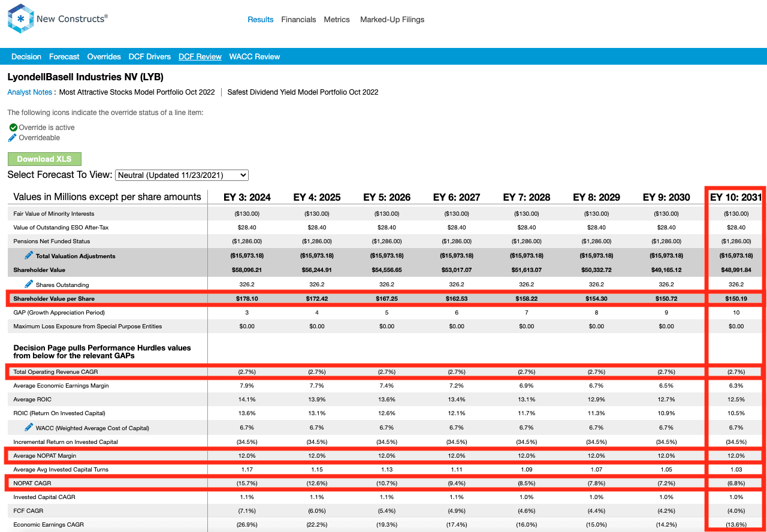Click the 7.9% Economic Earnings Margin cell
767x532 pixels.
click(x=247, y=386)
